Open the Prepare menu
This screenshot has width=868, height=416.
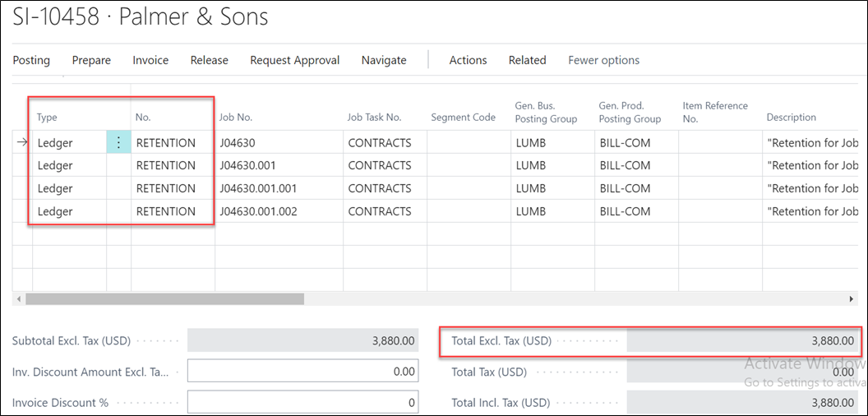91,60
